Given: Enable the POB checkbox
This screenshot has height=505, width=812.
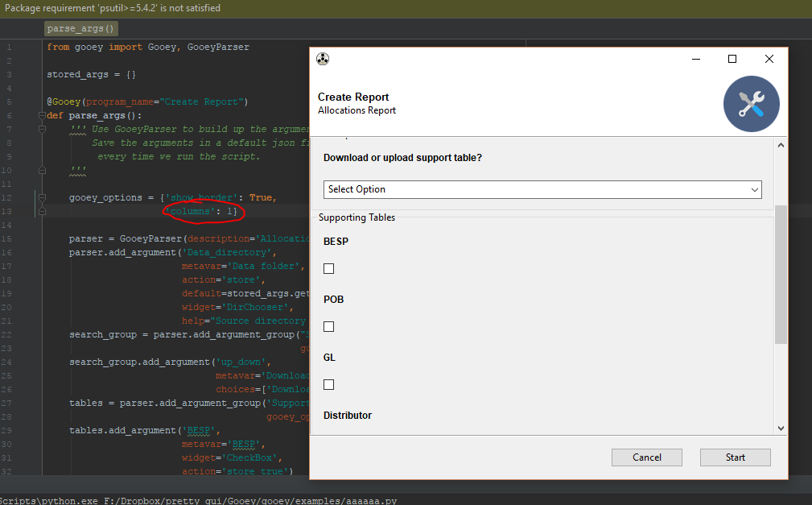Looking at the screenshot, I should click(x=328, y=326).
